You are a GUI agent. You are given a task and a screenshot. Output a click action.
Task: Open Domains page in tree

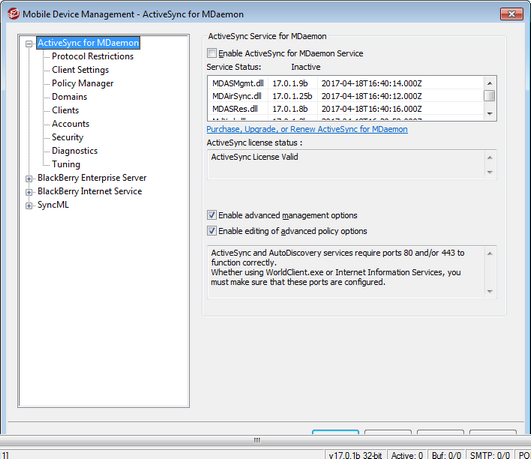tap(69, 97)
